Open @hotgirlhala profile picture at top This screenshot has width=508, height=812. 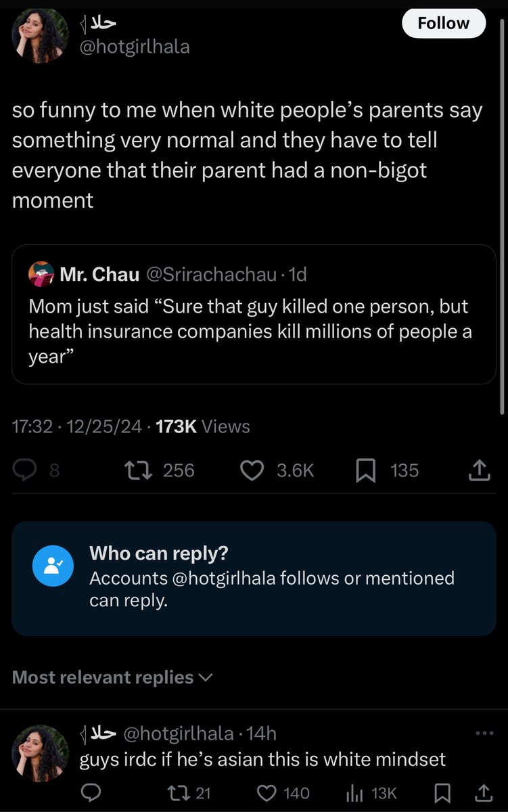click(40, 35)
